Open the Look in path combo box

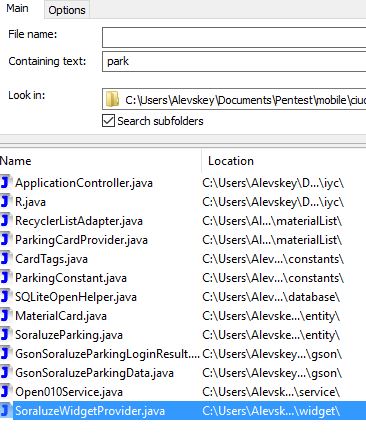(234, 100)
